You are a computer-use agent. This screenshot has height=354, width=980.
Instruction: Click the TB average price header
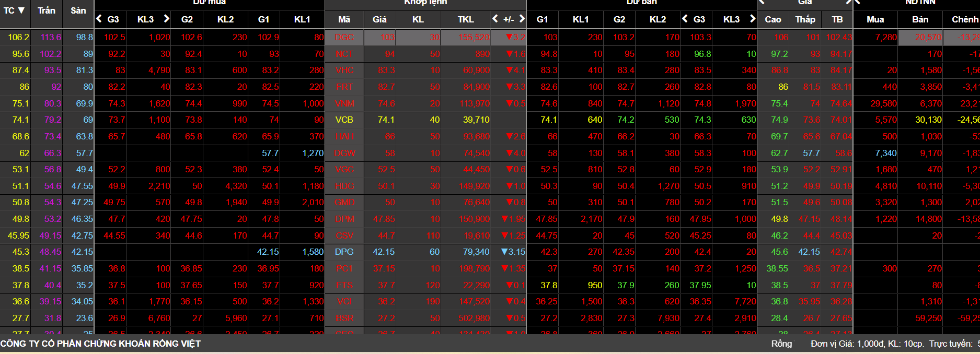pos(837,19)
